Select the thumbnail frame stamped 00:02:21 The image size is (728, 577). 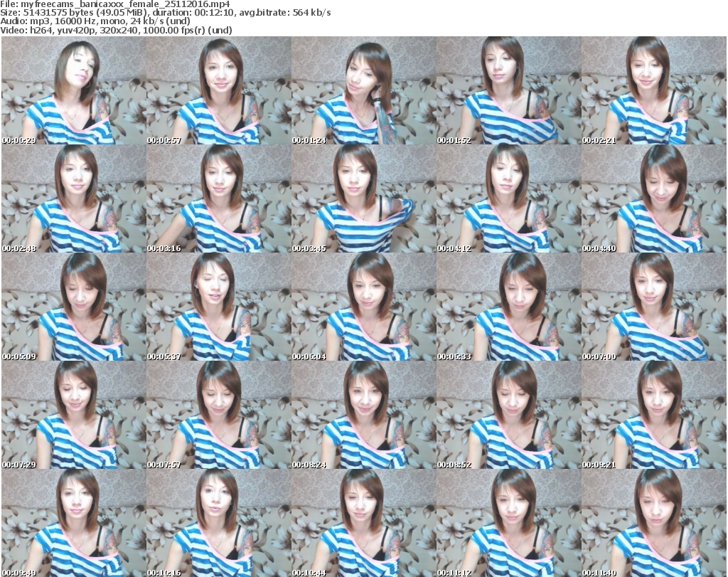tap(654, 90)
